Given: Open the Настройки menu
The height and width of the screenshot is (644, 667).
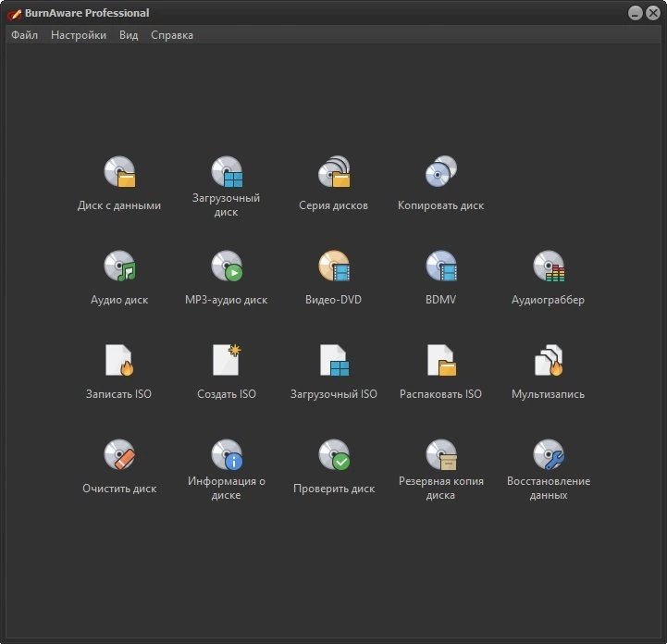Looking at the screenshot, I should click(x=79, y=35).
